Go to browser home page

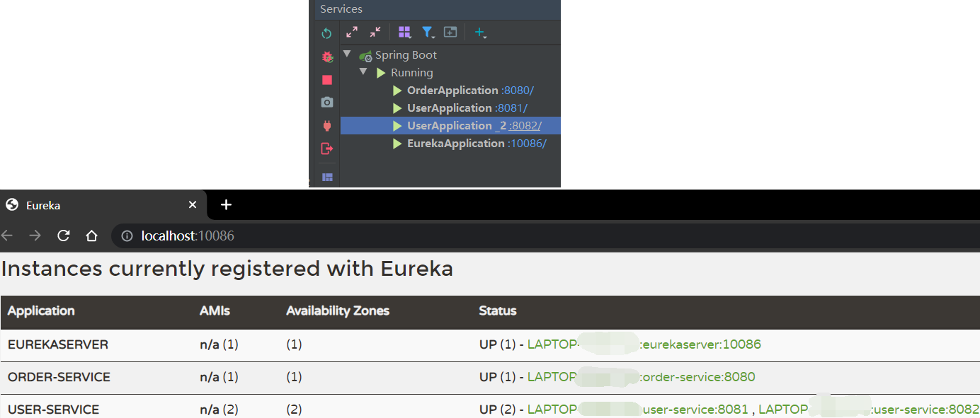tap(91, 236)
